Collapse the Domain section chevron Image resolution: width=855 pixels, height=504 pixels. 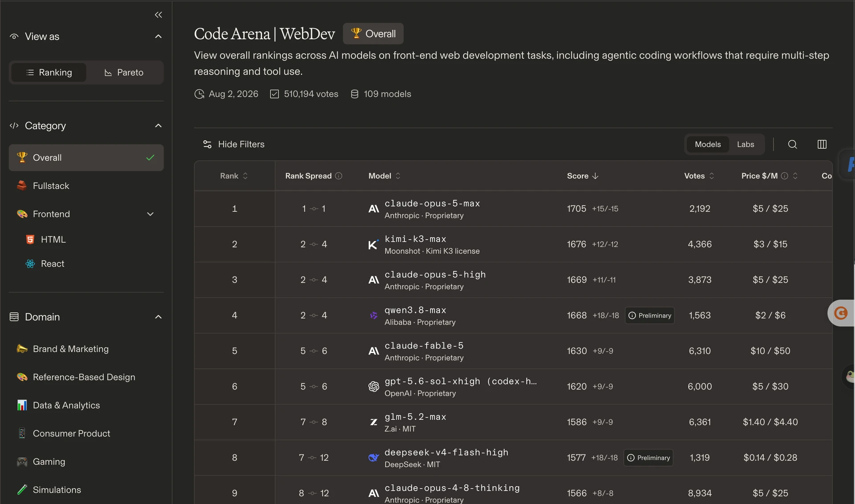coord(158,317)
